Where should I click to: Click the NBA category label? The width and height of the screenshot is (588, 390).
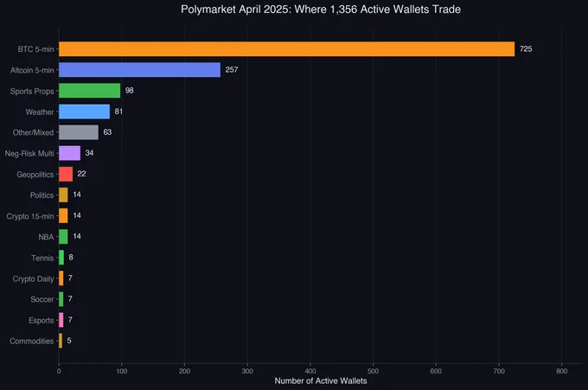click(x=46, y=238)
